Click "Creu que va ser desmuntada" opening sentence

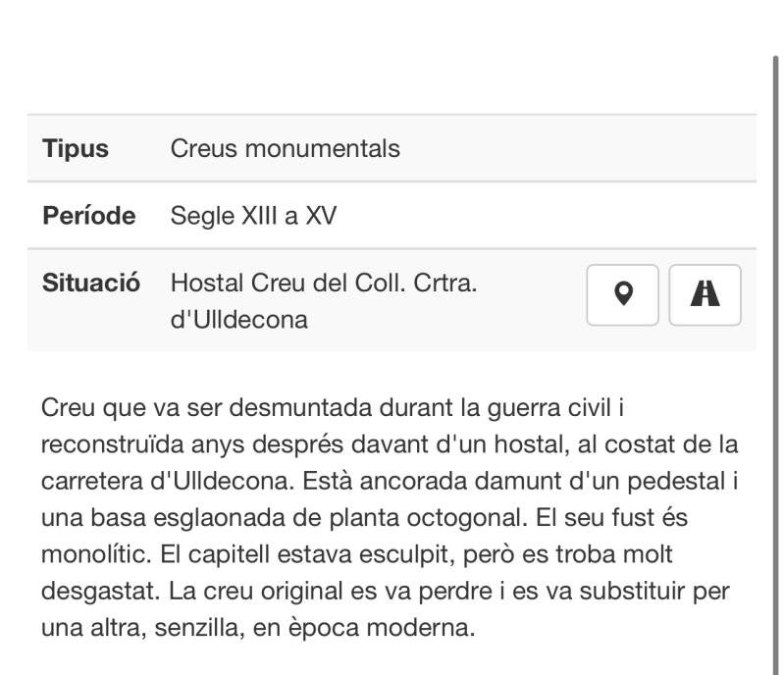coord(186,407)
